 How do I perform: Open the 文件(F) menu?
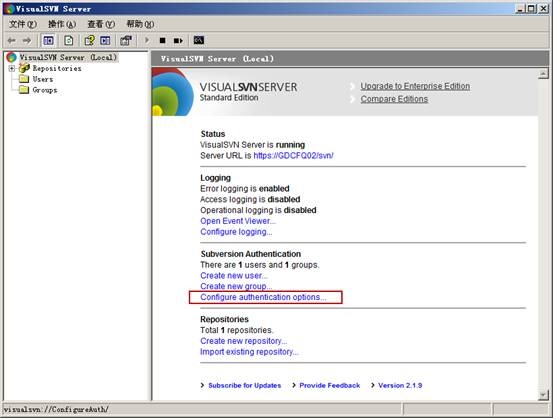(23, 24)
